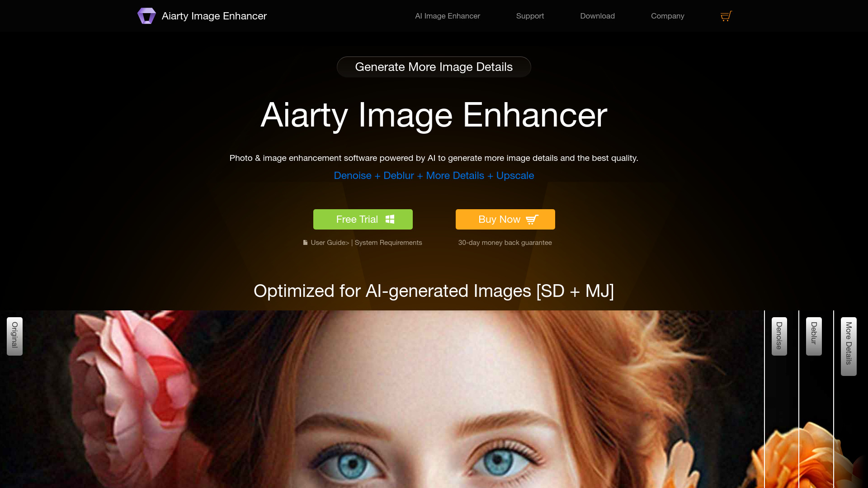Click the Free Trial green button
Screen dimensions: 868x488
pyautogui.click(x=363, y=219)
